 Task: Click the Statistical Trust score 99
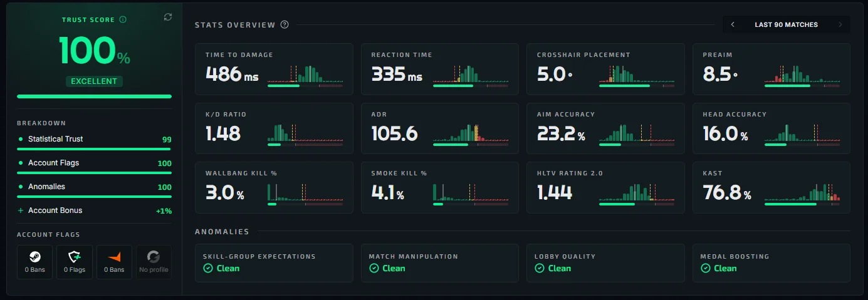click(167, 140)
